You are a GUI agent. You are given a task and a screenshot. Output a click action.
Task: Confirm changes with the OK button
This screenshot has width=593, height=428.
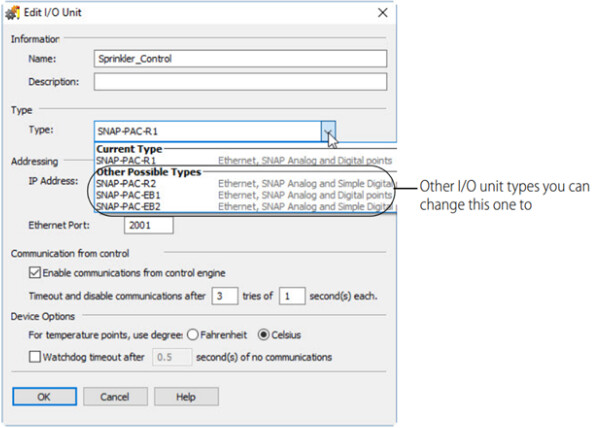point(44,397)
